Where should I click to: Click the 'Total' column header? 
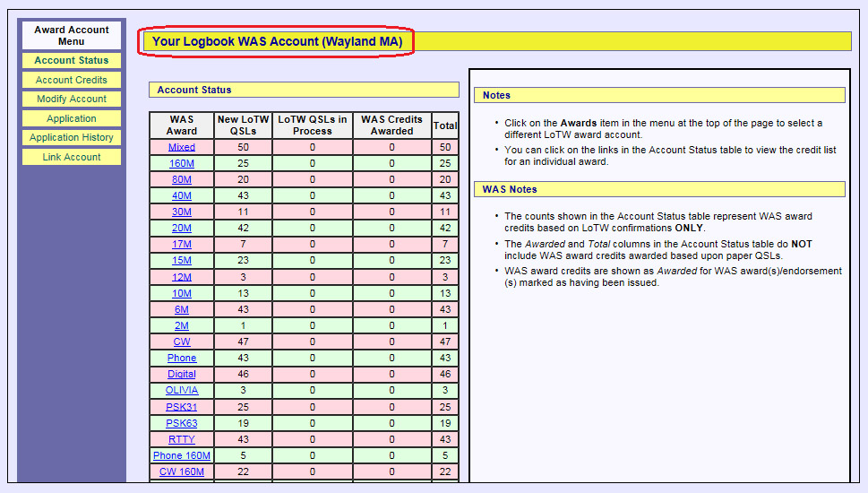(x=445, y=125)
